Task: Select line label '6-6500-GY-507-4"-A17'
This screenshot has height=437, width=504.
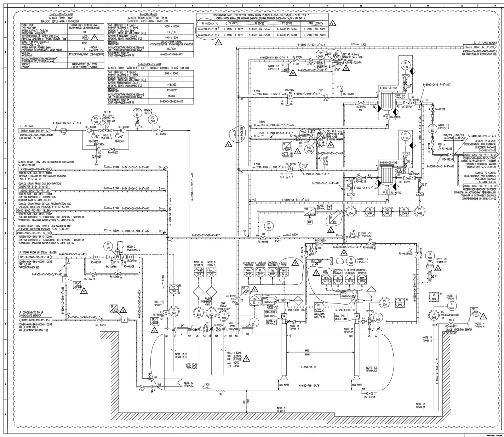Action: pyautogui.click(x=206, y=235)
